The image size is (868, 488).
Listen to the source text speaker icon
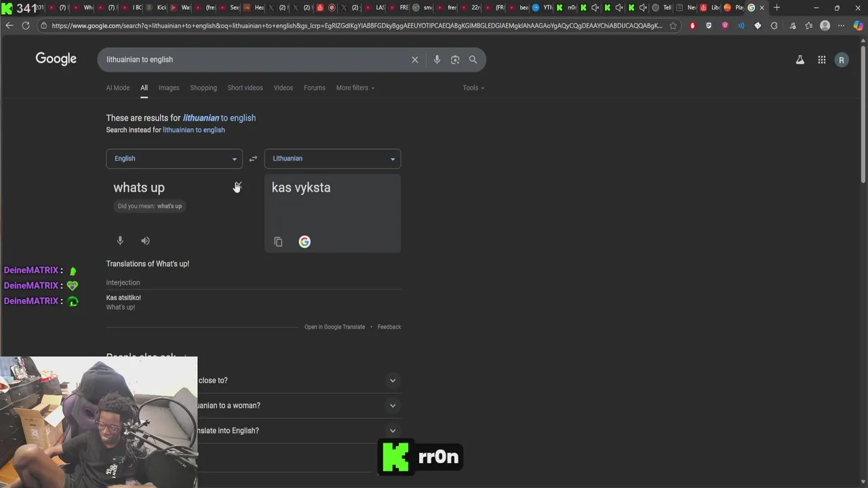click(145, 241)
